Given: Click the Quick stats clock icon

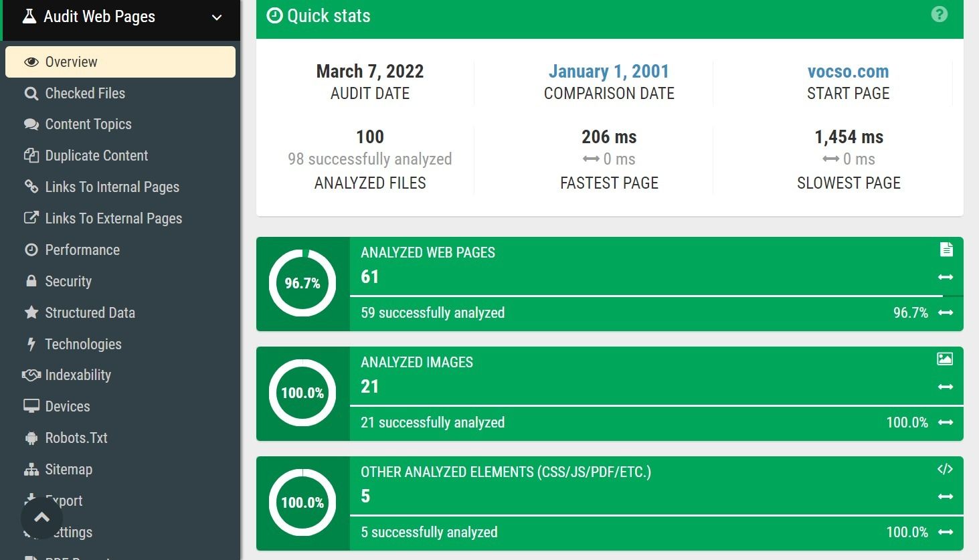Looking at the screenshot, I should pyautogui.click(x=274, y=16).
